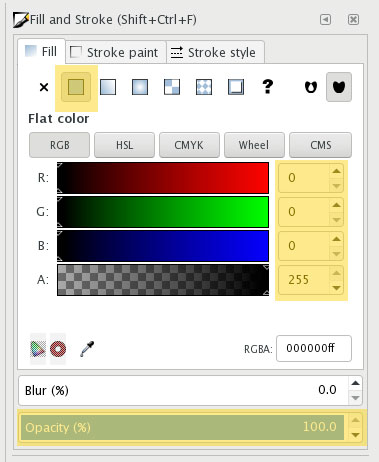Select the Swatch fill icon

point(236,87)
